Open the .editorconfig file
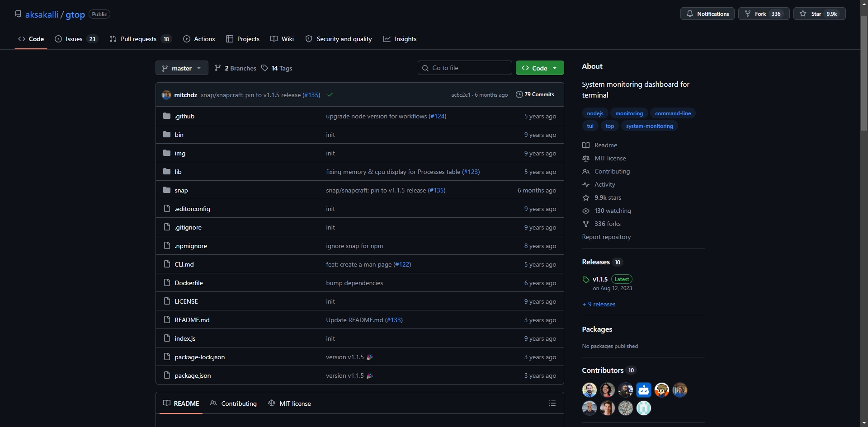This screenshot has height=427, width=868. tap(193, 209)
